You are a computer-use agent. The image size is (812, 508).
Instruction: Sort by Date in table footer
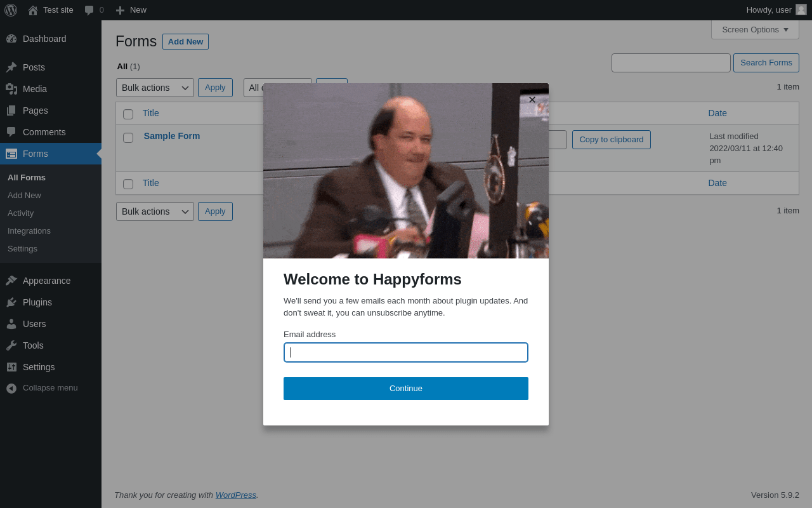(x=717, y=183)
